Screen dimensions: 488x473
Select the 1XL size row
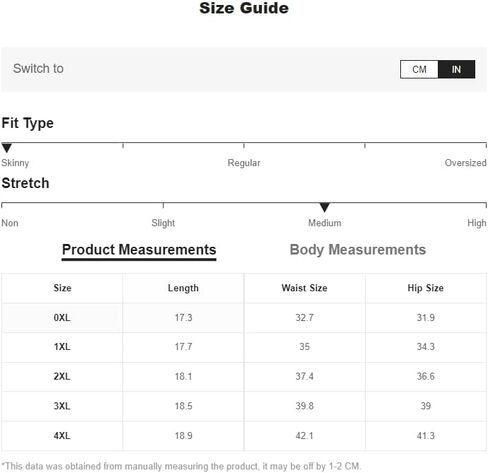(244, 347)
